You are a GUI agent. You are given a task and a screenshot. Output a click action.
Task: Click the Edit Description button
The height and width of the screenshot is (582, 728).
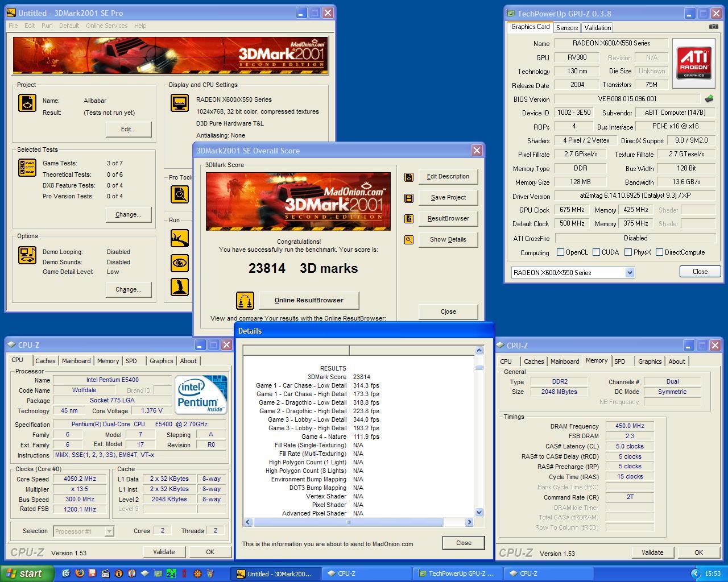pyautogui.click(x=448, y=176)
